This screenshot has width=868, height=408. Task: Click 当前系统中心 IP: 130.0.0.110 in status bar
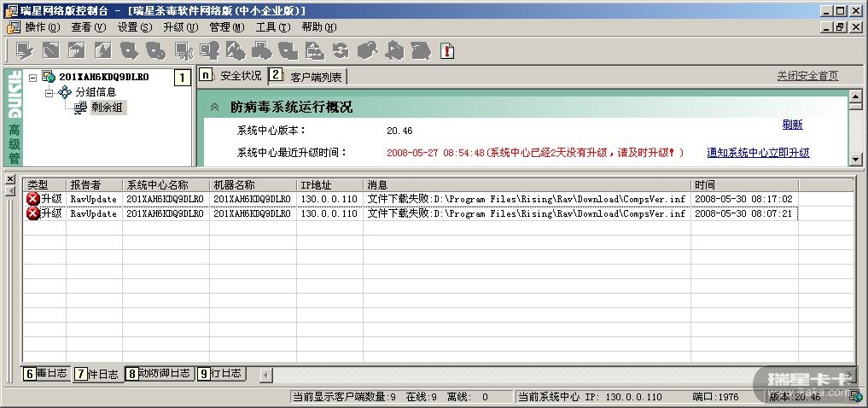pos(590,397)
